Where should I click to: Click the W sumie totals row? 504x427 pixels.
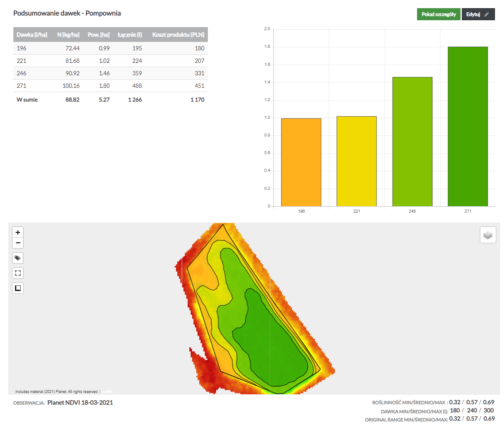click(110, 99)
